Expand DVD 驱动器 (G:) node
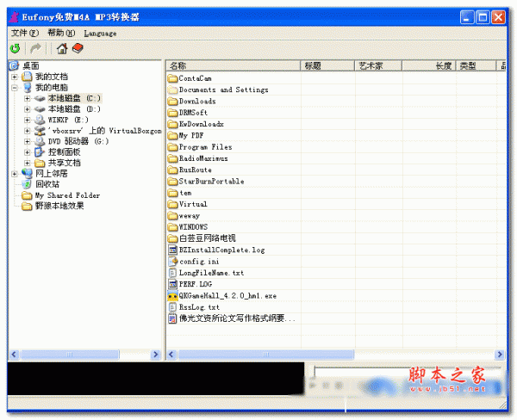517x420 pixels. 28,141
